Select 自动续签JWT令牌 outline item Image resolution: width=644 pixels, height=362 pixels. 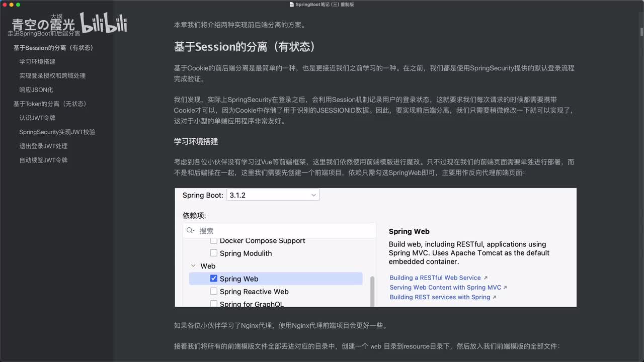coord(43,160)
